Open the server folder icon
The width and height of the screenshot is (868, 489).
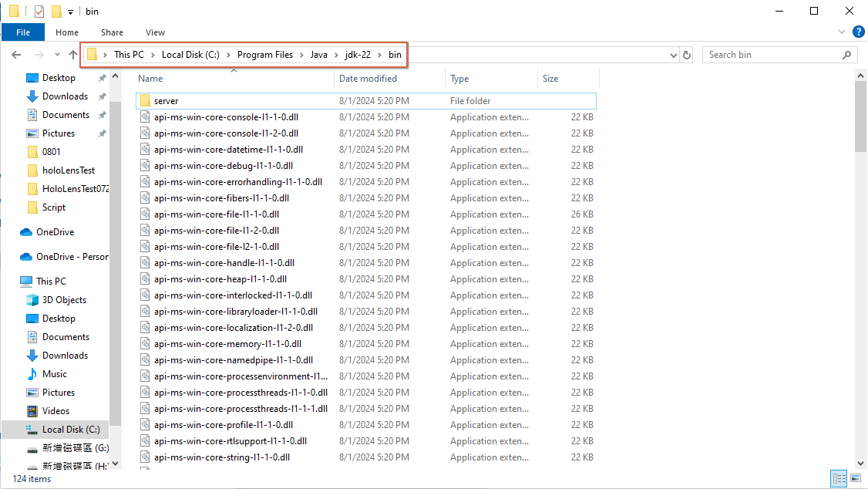tap(144, 101)
